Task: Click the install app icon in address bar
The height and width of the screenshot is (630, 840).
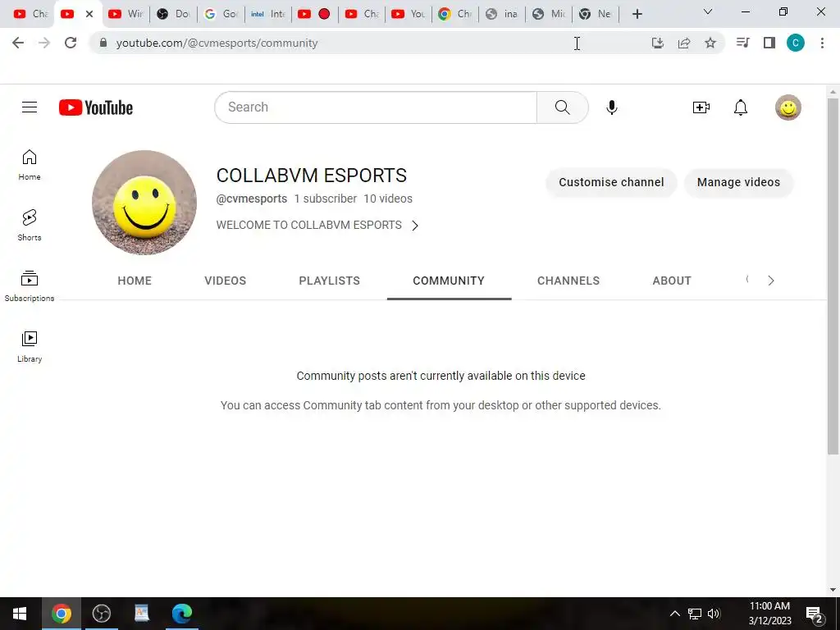Action: coord(658,43)
